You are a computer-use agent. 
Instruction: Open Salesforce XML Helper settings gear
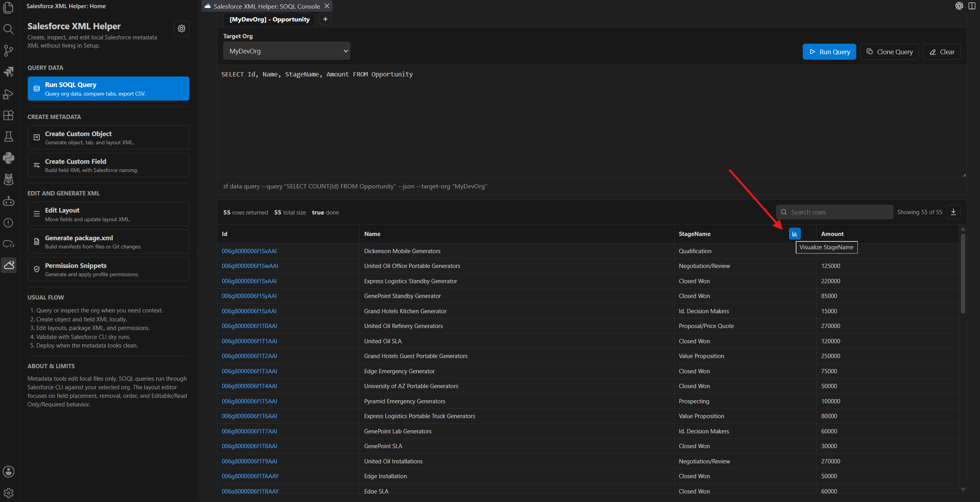[182, 28]
